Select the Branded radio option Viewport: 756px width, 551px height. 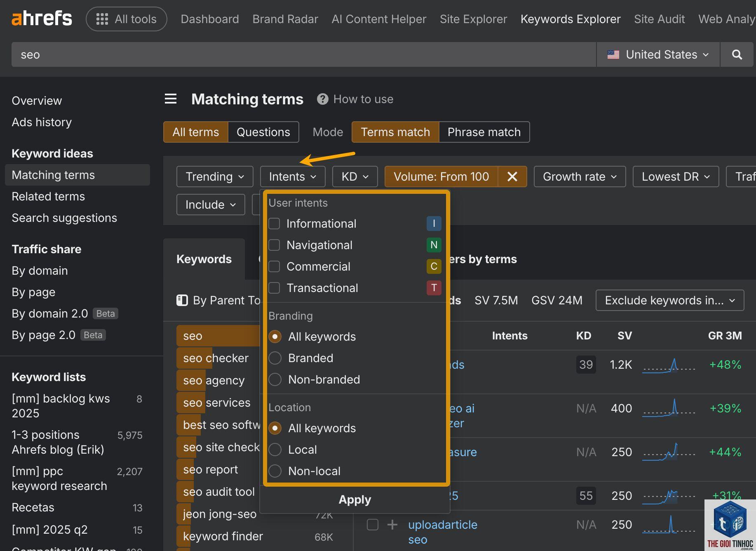click(275, 358)
